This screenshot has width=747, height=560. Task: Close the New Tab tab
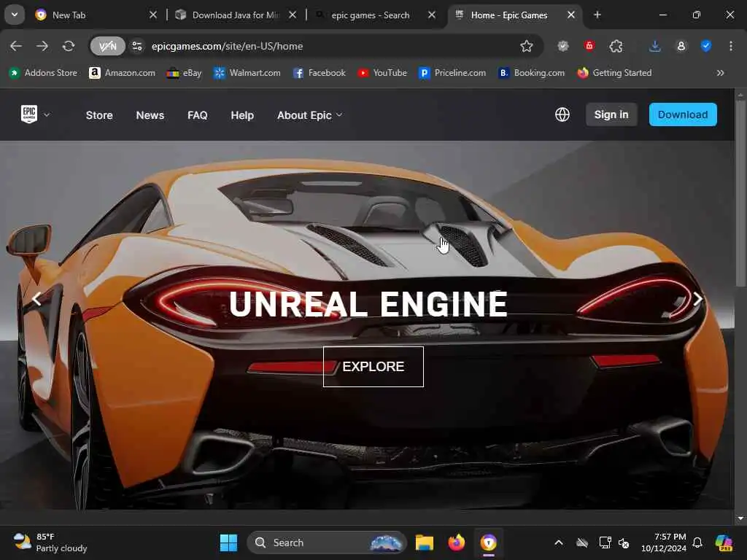click(x=153, y=15)
